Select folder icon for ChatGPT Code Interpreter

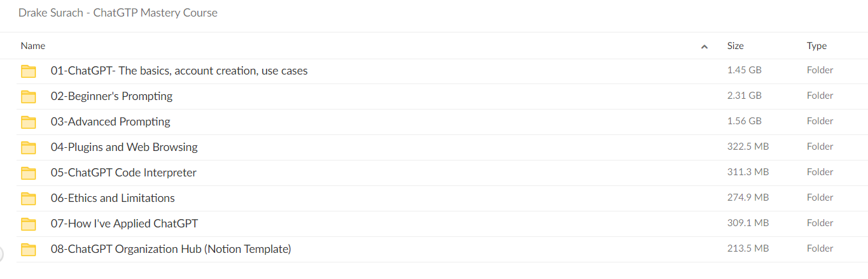coord(28,173)
